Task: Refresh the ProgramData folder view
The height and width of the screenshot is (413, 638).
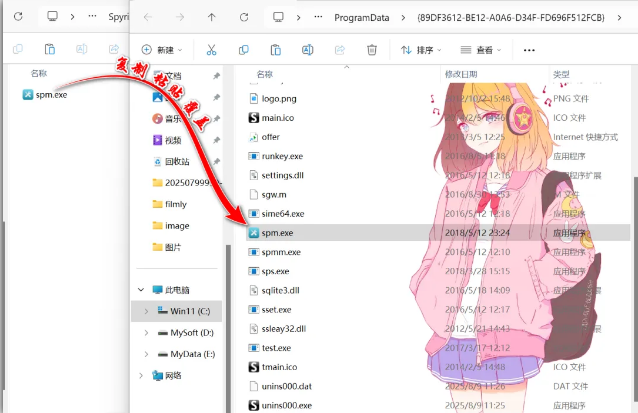Action: [244, 18]
